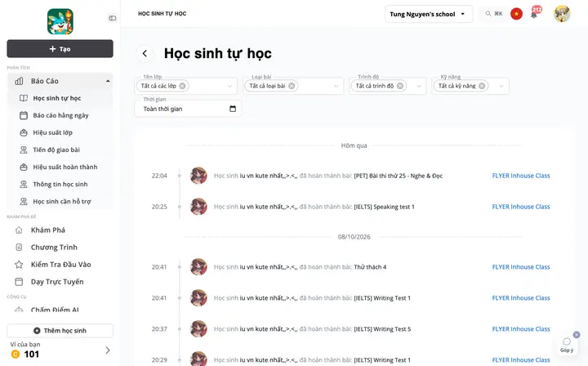Click student avatar in 22:04 entry
This screenshot has width=588, height=366.
[198, 176]
